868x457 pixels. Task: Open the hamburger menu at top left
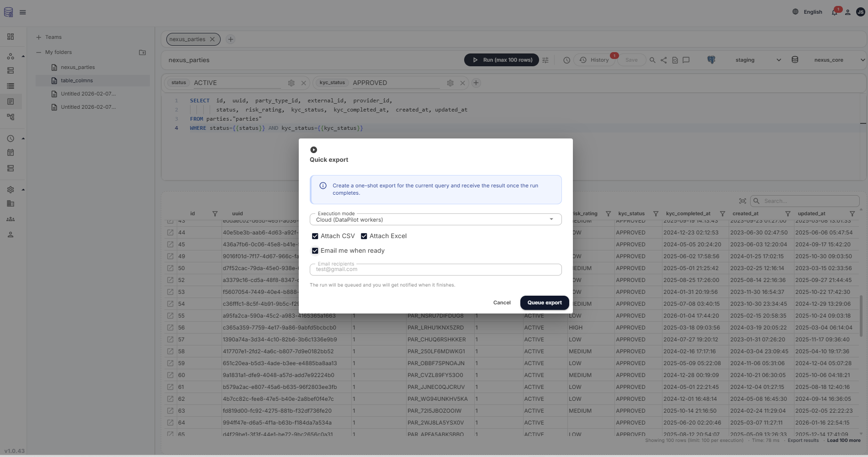(x=23, y=12)
